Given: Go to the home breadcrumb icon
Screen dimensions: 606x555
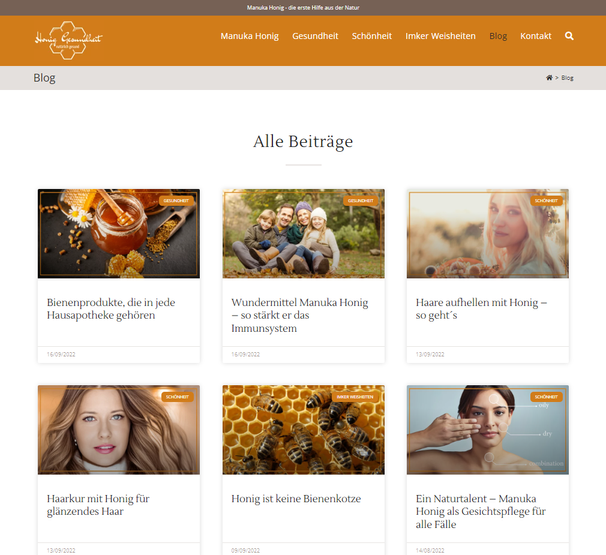Looking at the screenshot, I should tap(549, 78).
